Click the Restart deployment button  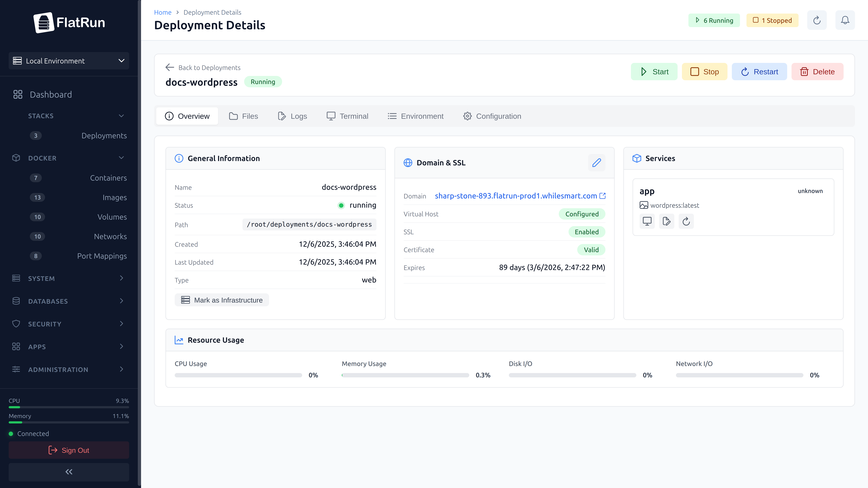coord(759,72)
